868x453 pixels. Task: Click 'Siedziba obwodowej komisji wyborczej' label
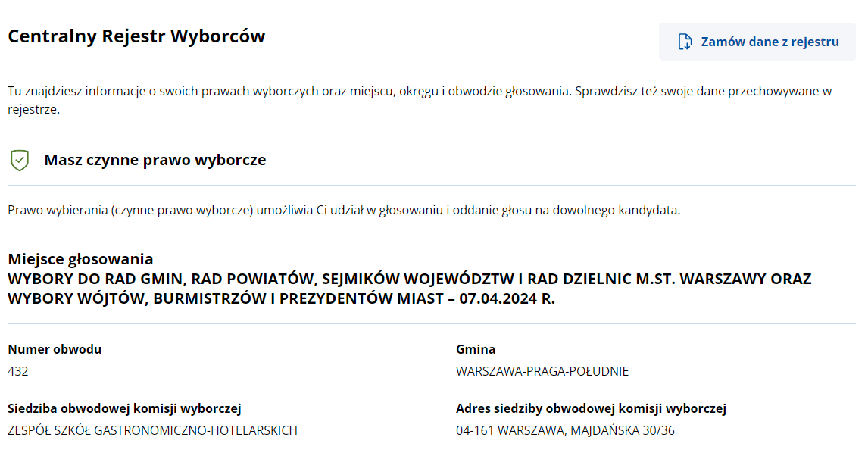click(x=124, y=409)
